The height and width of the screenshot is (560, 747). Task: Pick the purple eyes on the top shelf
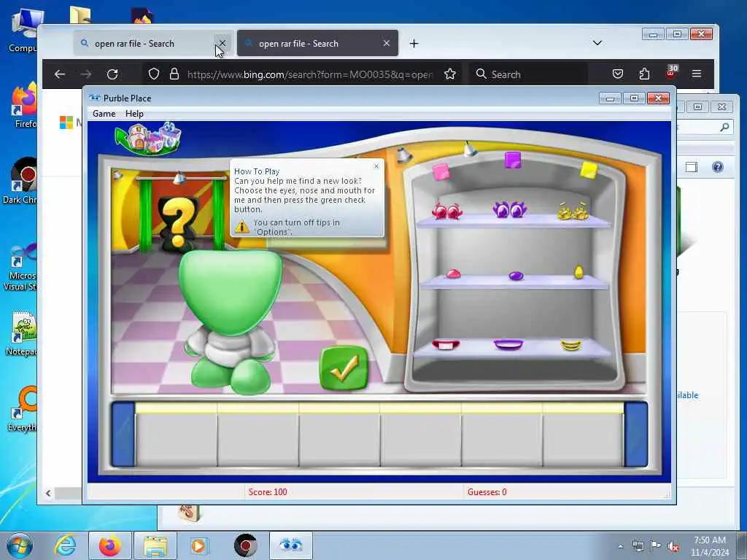pos(509,209)
